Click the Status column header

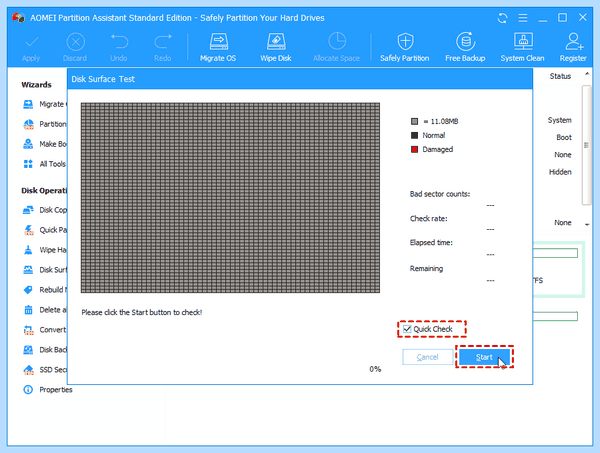[x=560, y=76]
